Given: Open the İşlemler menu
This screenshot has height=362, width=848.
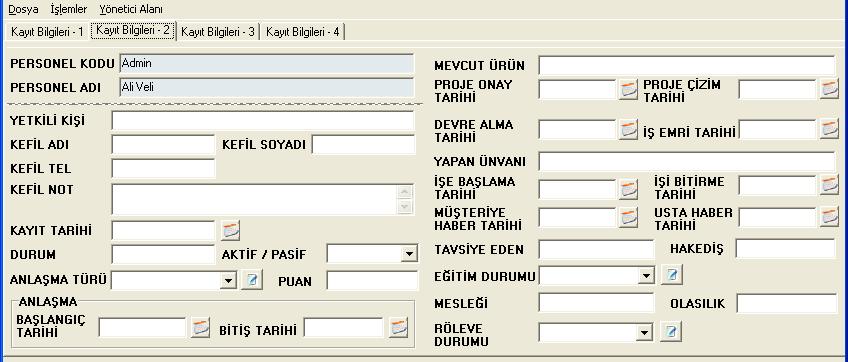Looking at the screenshot, I should click(69, 9).
